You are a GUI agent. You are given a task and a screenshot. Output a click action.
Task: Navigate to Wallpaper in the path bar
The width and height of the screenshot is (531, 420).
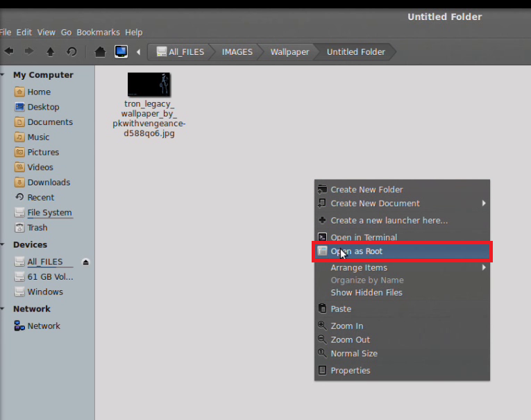[x=289, y=51]
